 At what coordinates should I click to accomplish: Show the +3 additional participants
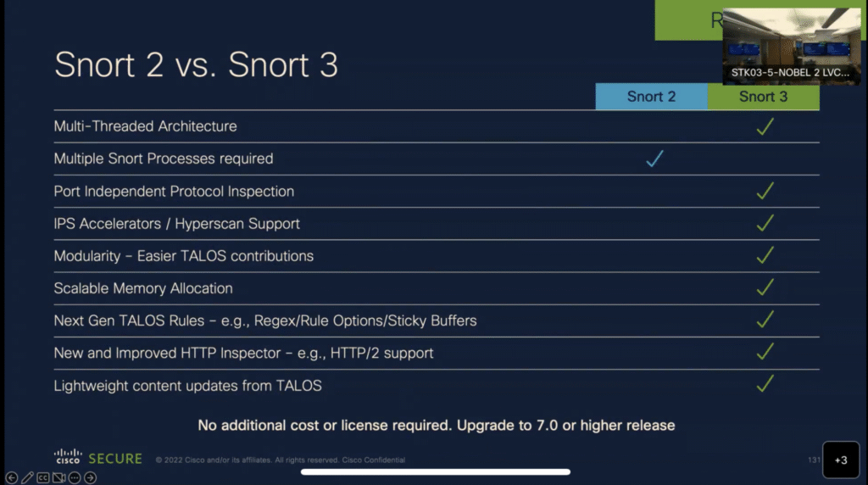pyautogui.click(x=841, y=460)
